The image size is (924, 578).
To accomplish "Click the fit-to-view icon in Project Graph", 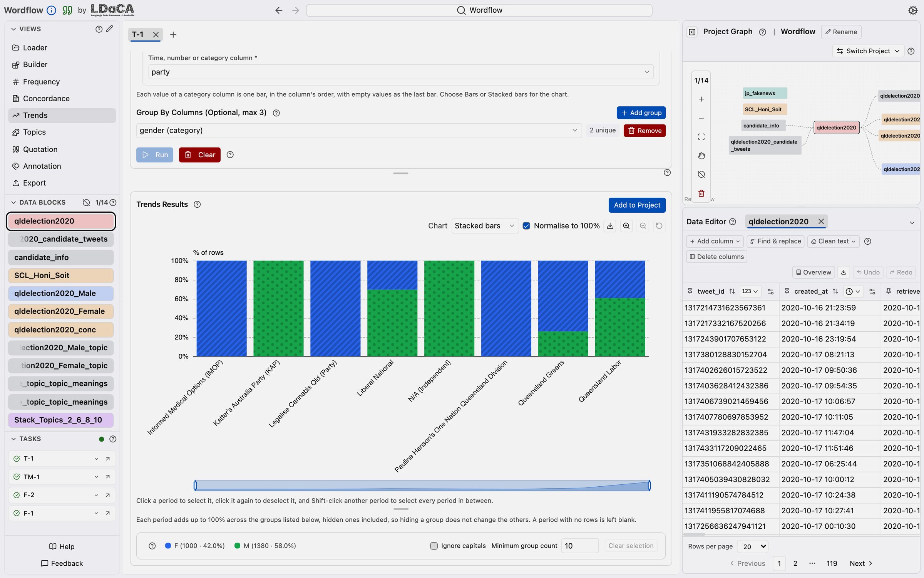I will (x=701, y=137).
